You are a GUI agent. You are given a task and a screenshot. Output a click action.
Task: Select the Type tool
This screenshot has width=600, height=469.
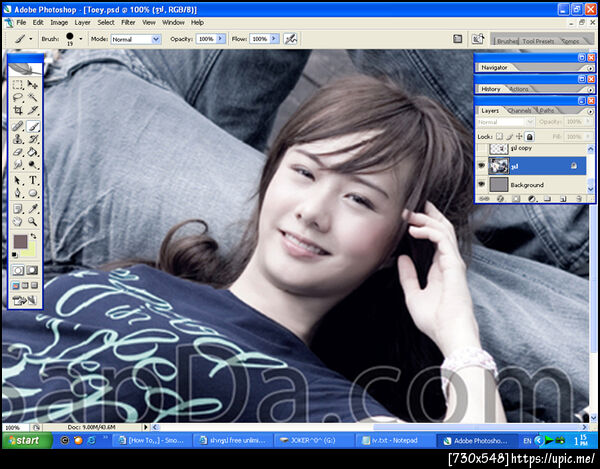tap(33, 180)
